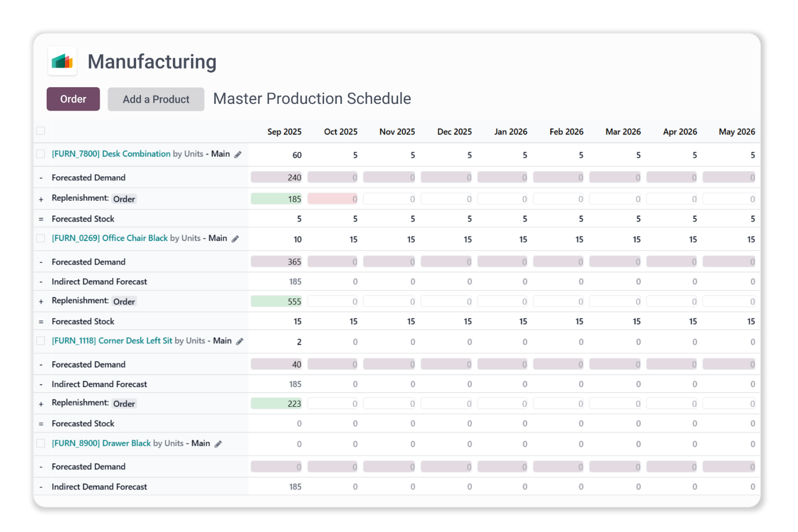798x532 pixels.
Task: Open the FURN_8900 Drawer Black product link
Action: click(101, 443)
